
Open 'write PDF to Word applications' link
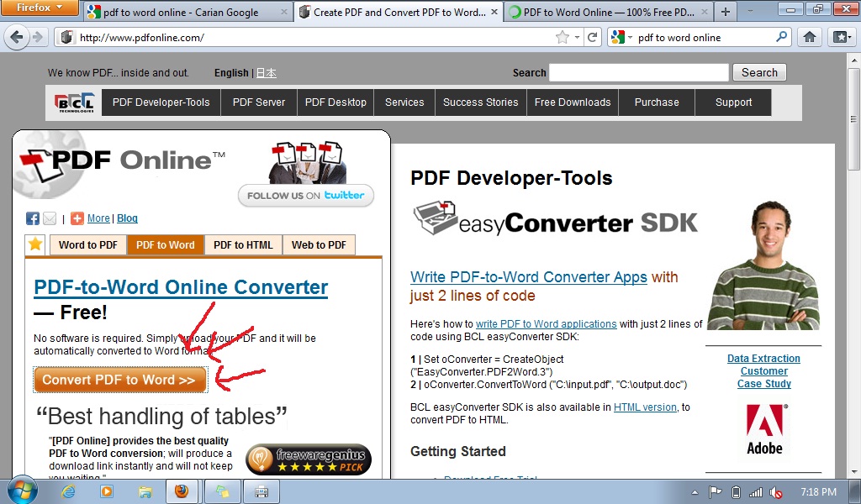(x=547, y=324)
